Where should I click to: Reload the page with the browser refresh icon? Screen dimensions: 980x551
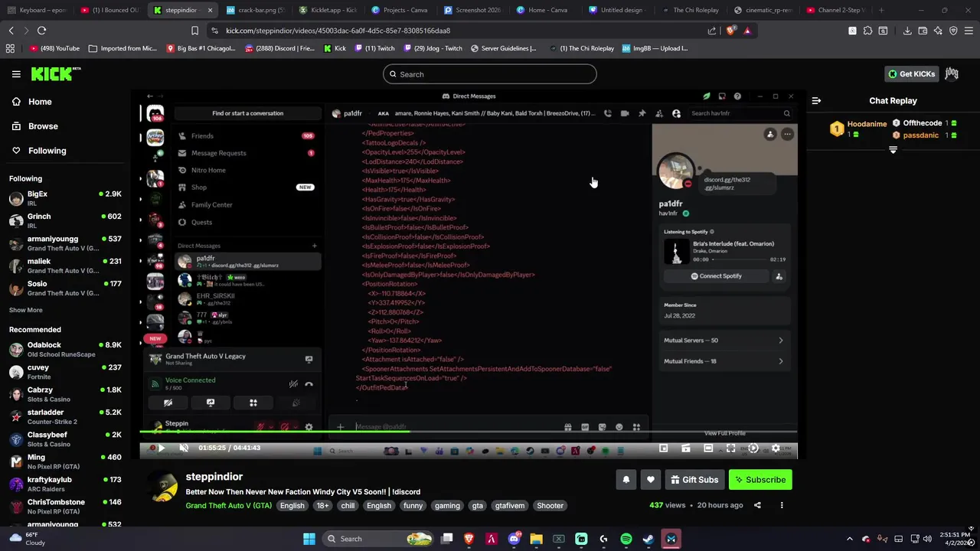click(41, 31)
